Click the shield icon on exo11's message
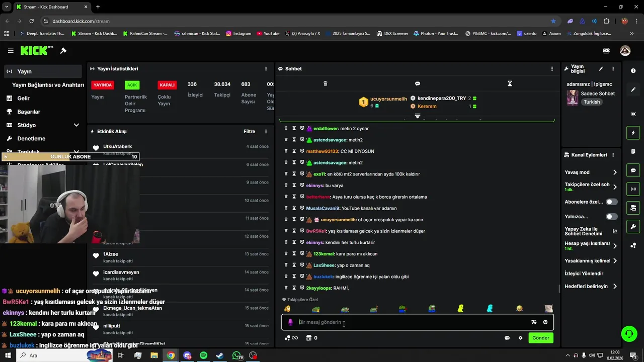 pyautogui.click(x=302, y=174)
